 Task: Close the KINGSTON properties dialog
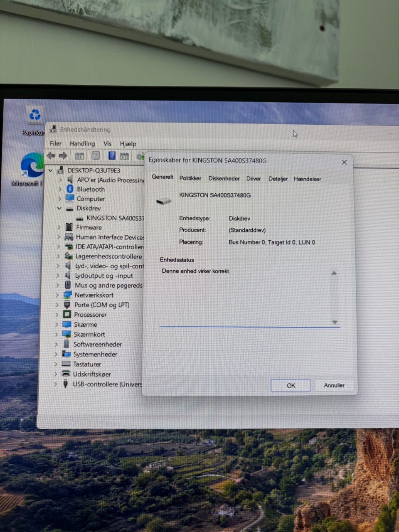(344, 162)
